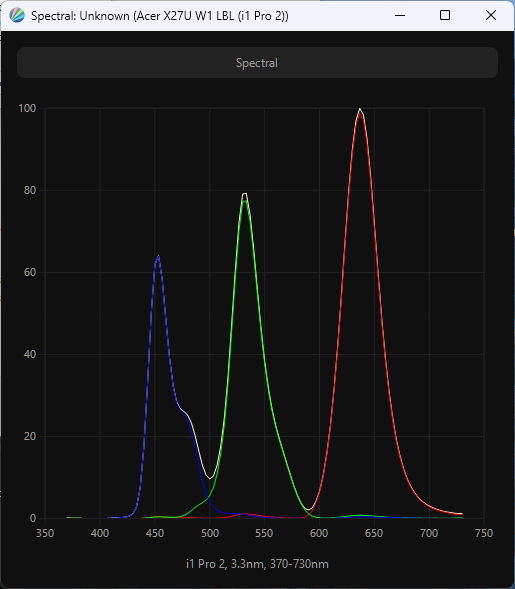Close the Spectral window
The height and width of the screenshot is (589, 515).
pos(491,15)
